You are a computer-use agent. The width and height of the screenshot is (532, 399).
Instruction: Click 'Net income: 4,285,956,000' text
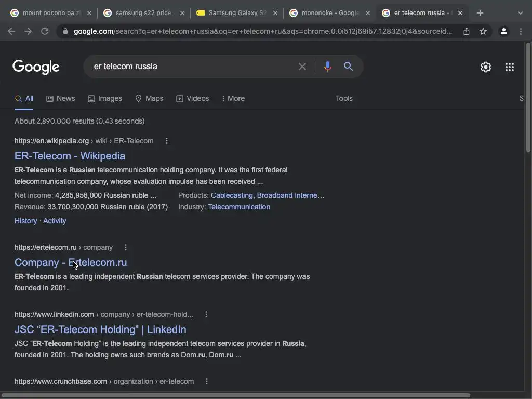coord(85,195)
